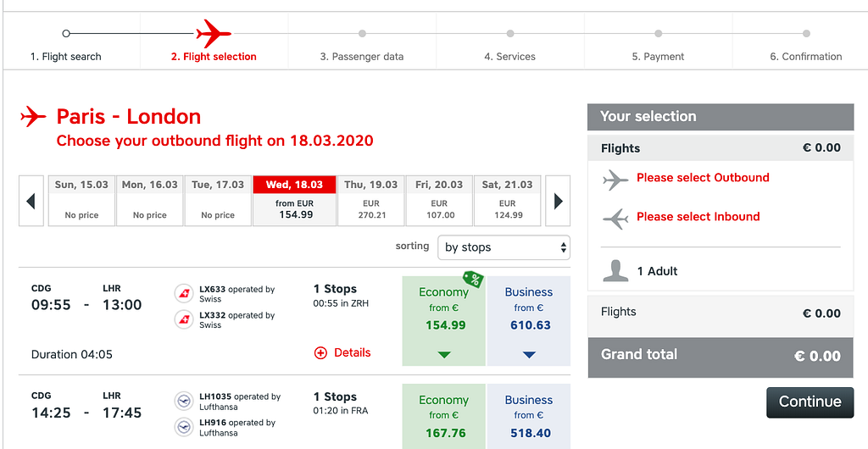Select the Thu, 19.03 date tab
The image size is (868, 449).
coord(371,200)
